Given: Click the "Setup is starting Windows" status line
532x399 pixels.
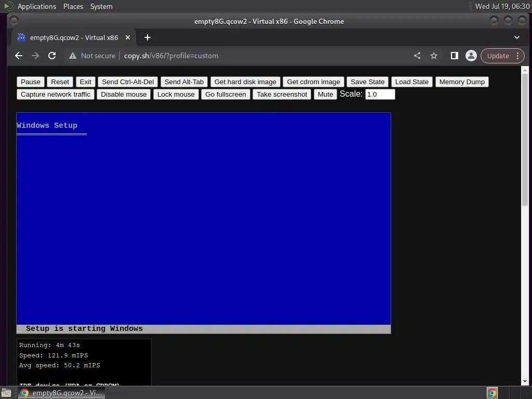Looking at the screenshot, I should (84, 328).
